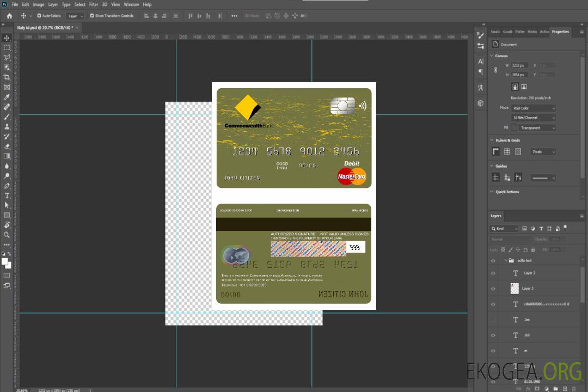Click the grid icon under Rulers & Grids

(x=506, y=152)
